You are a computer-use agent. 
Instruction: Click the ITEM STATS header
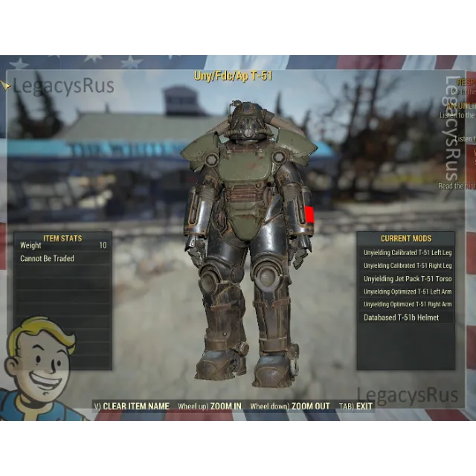62,238
